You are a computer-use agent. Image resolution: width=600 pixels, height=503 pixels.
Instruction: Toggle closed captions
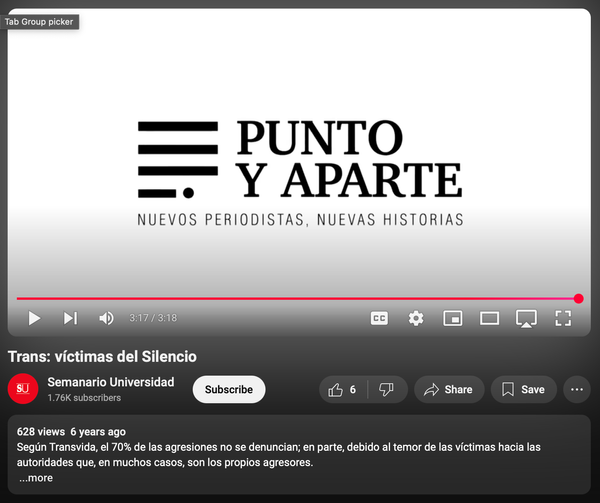pyautogui.click(x=379, y=318)
